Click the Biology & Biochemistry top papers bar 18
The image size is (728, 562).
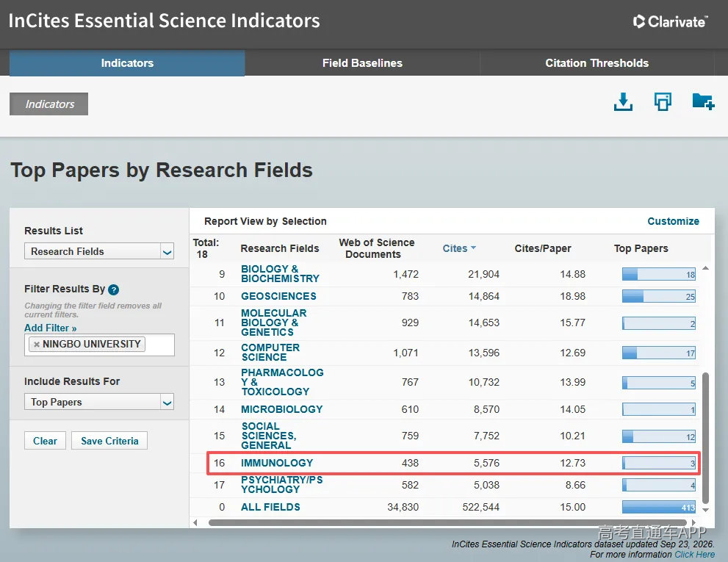(x=659, y=274)
